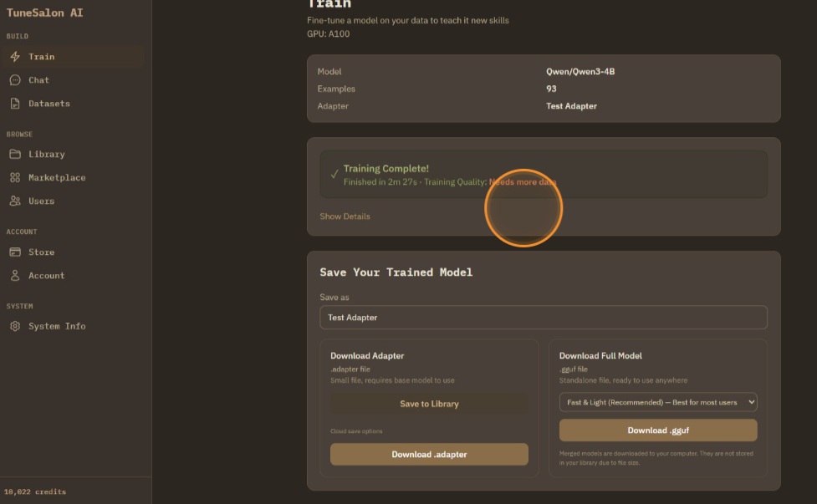The width and height of the screenshot is (817, 504).
Task: Select the Users people icon
Action: coord(15,201)
